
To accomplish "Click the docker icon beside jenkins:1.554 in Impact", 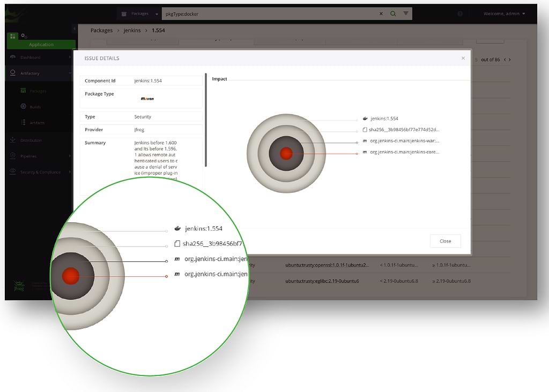I will coord(365,118).
